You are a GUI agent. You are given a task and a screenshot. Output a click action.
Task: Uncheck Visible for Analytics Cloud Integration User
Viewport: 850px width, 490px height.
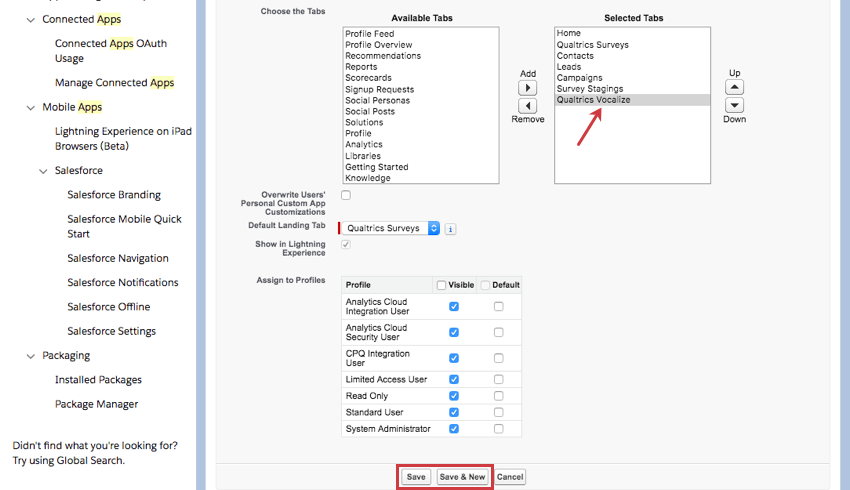(454, 306)
